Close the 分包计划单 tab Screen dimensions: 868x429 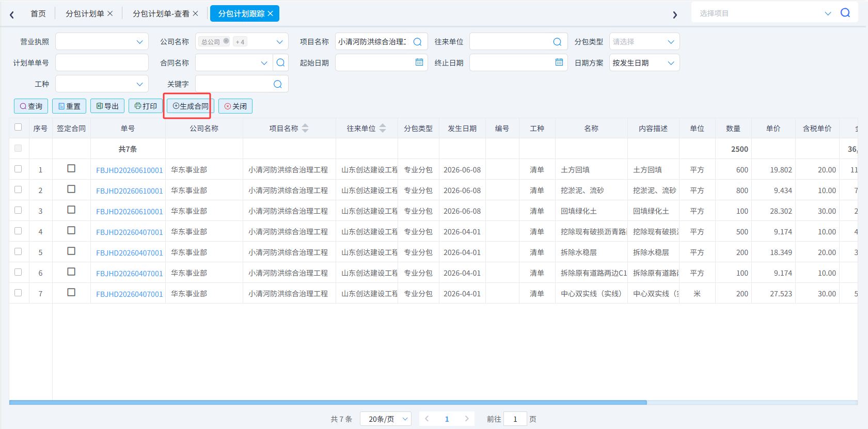click(x=110, y=13)
